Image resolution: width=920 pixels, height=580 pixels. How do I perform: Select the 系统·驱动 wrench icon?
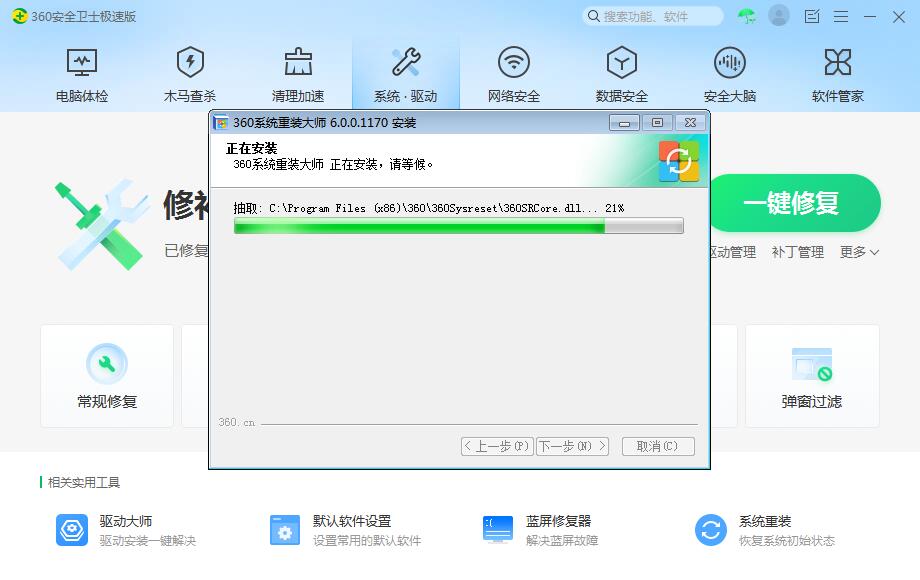(x=406, y=62)
